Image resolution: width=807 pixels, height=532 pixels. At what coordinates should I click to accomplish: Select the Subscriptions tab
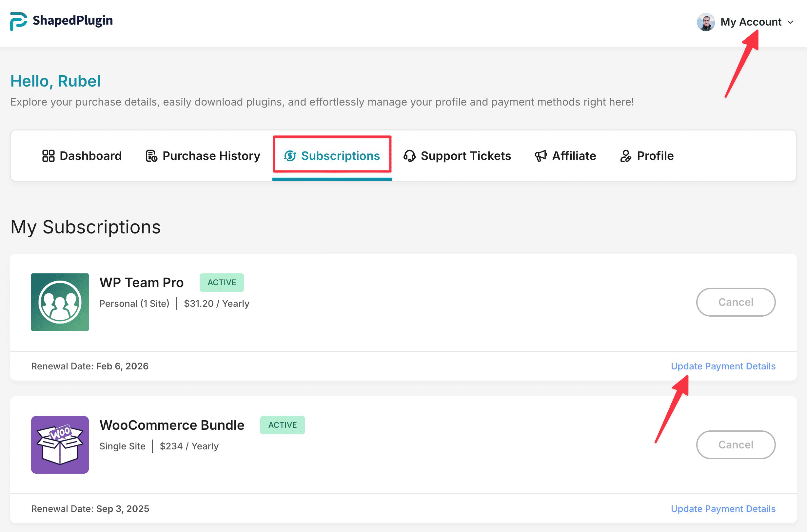click(332, 156)
